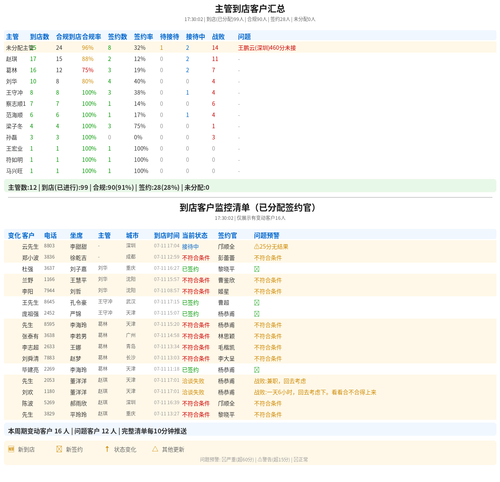Click the 战败:兼职 warning text in row 2053
The width and height of the screenshot is (500, 482).
280,381
